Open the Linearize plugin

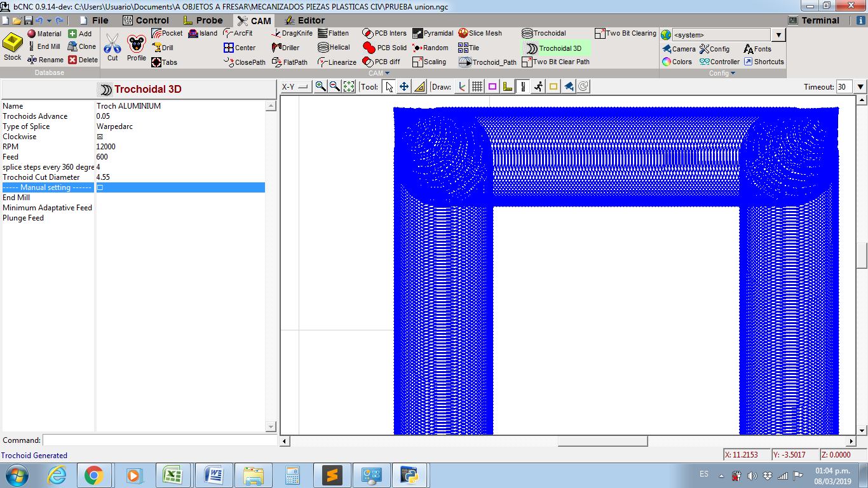(x=337, y=62)
